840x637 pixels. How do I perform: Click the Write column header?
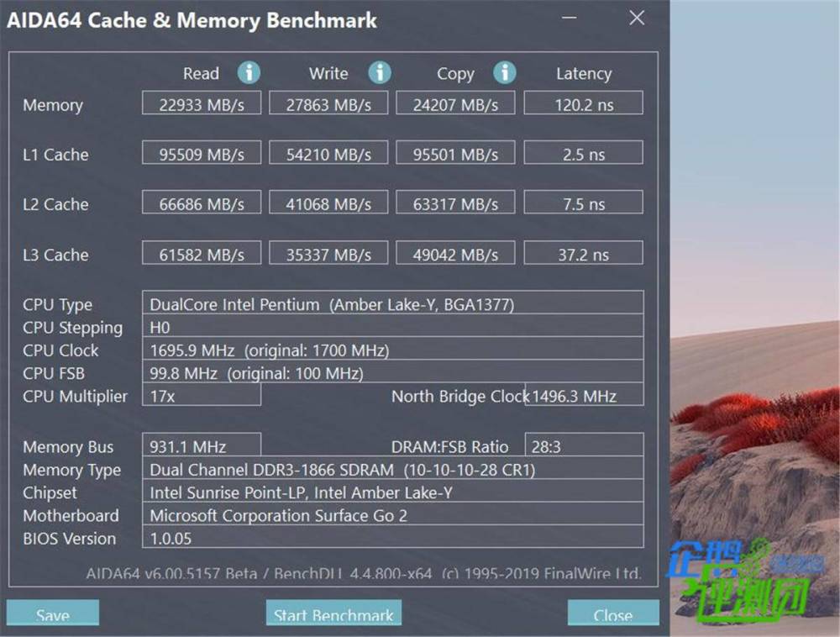tap(328, 73)
